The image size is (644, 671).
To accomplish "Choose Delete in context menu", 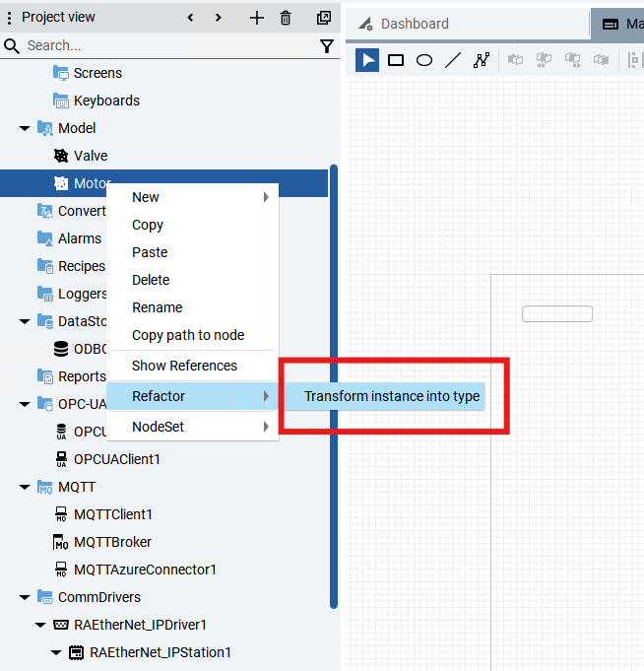I will tap(192, 280).
